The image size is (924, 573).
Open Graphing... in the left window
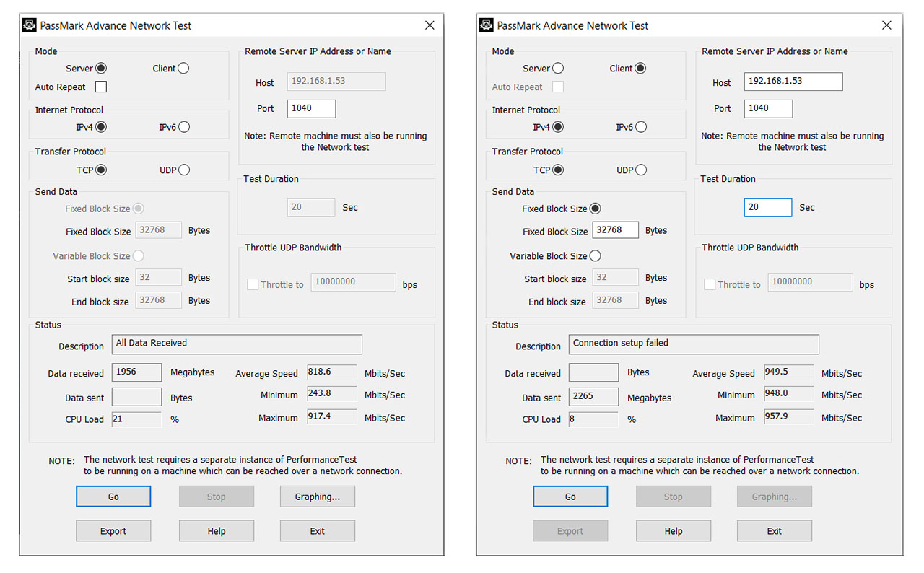[318, 497]
